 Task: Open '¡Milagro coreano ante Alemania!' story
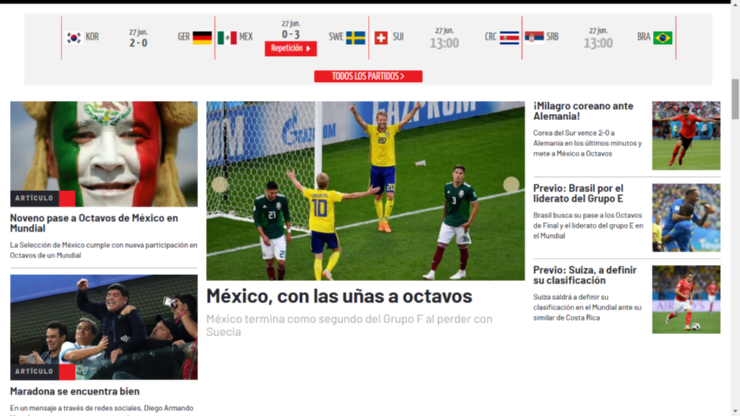pyautogui.click(x=583, y=110)
